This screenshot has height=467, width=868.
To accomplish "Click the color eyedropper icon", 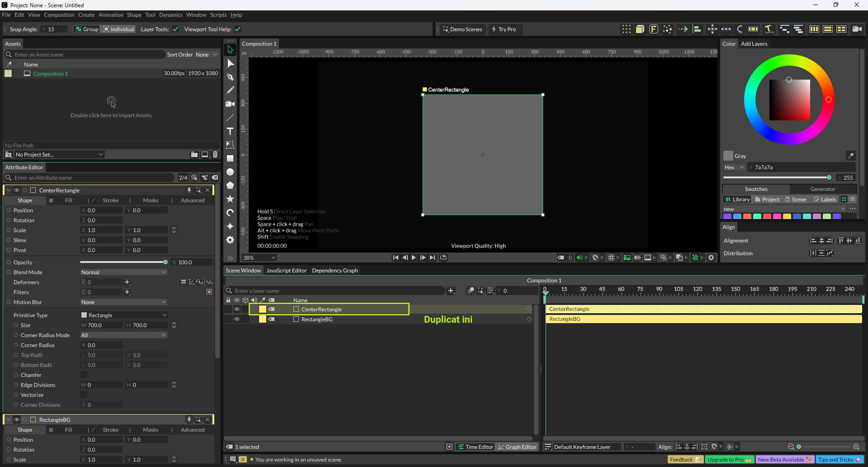I will [850, 156].
